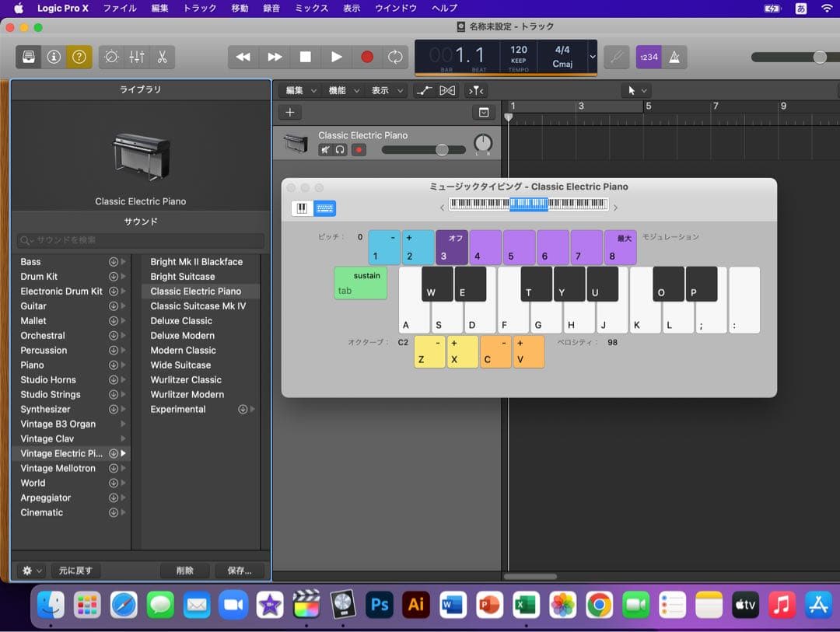Screen dimensions: 840x632
Task: Click the add track plus button
Action: tap(289, 113)
